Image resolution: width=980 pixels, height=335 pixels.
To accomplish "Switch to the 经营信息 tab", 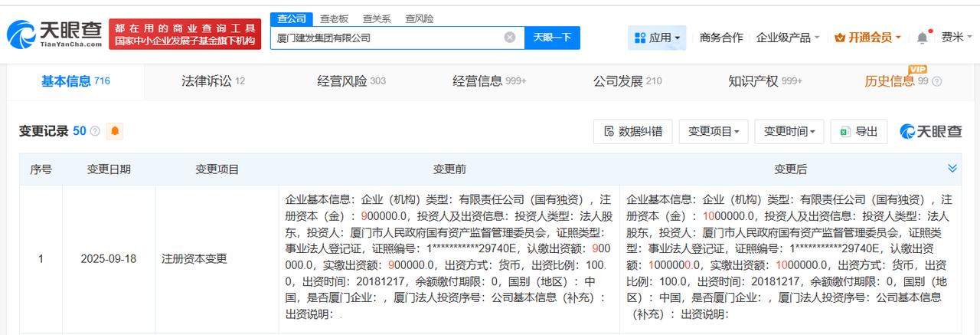I will (x=489, y=80).
